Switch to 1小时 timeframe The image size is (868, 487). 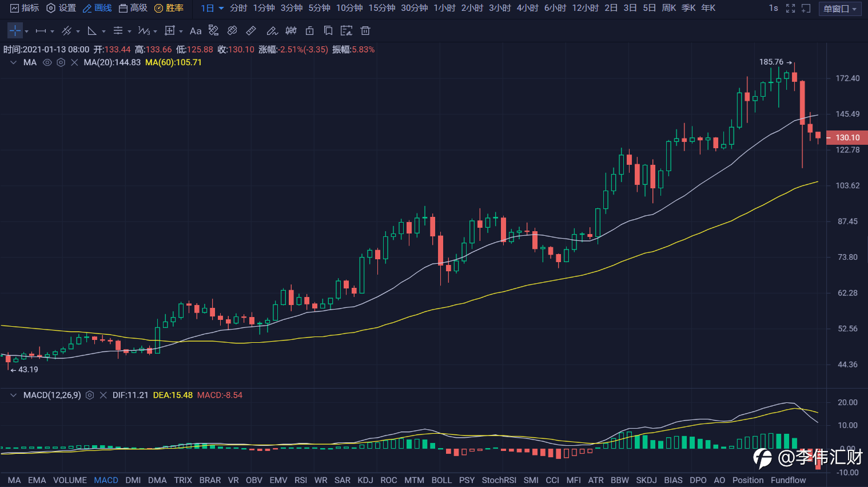(444, 8)
